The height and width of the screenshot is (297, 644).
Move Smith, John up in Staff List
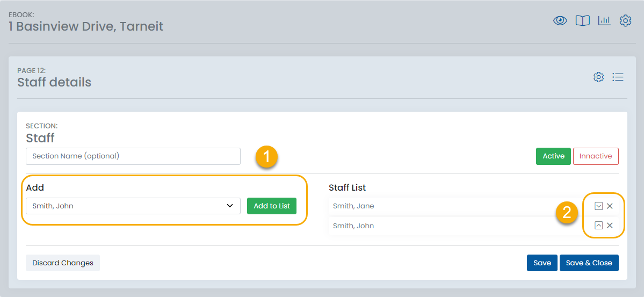[599, 226]
